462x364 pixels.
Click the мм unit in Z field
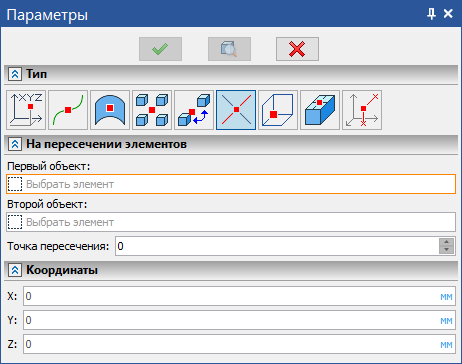click(446, 345)
